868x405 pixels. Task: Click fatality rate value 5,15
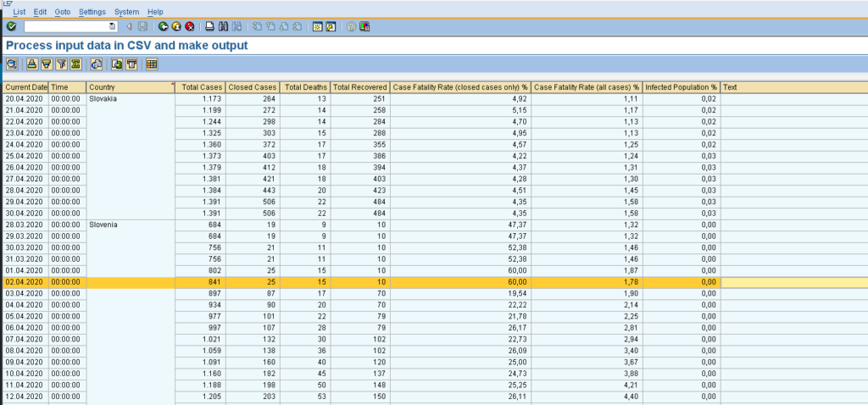[x=460, y=111]
